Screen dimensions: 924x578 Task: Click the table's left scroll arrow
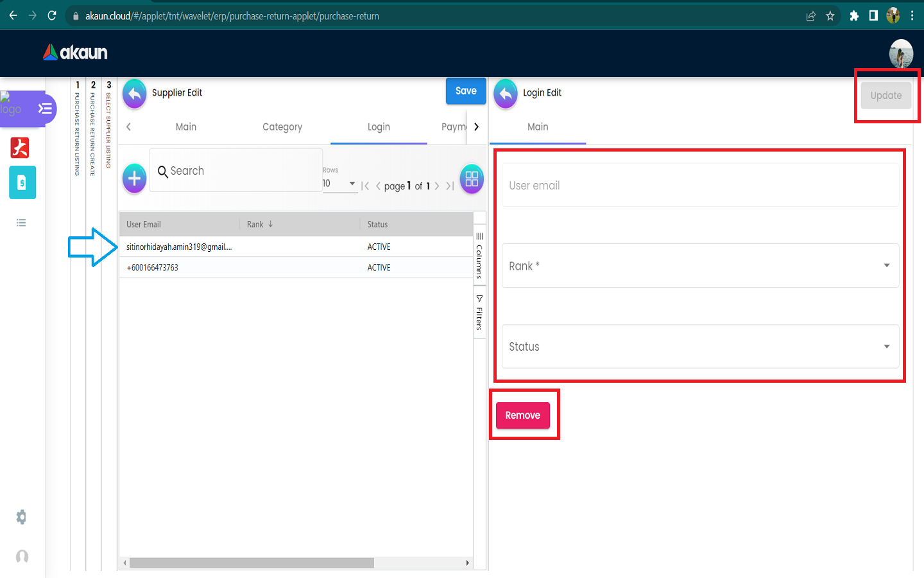(124, 563)
